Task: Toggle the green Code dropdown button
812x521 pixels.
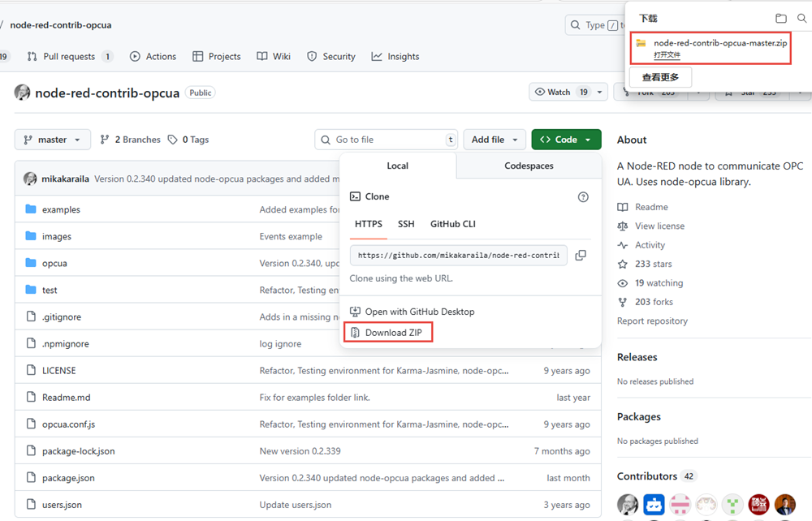Action: [566, 140]
